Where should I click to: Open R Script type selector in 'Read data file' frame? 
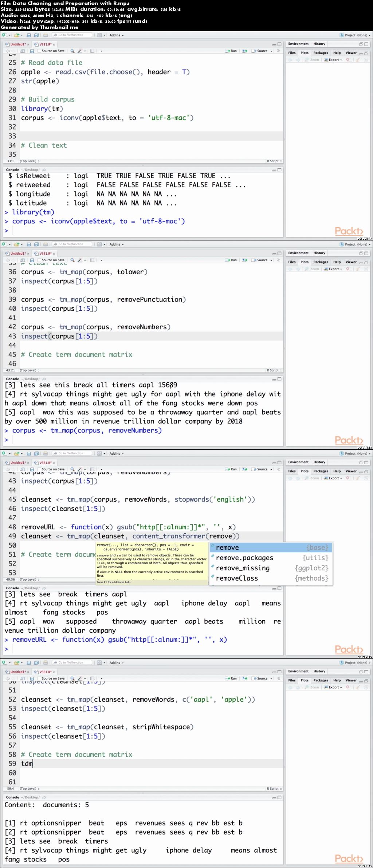(x=274, y=161)
